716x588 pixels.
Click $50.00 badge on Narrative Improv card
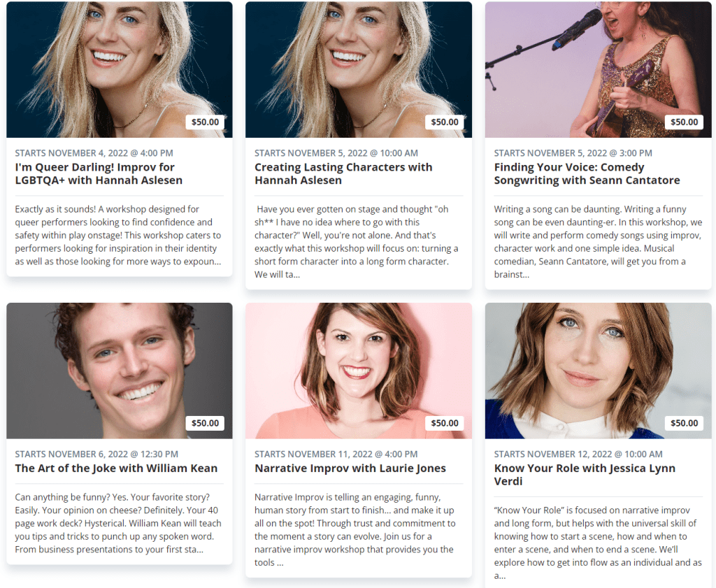[444, 423]
